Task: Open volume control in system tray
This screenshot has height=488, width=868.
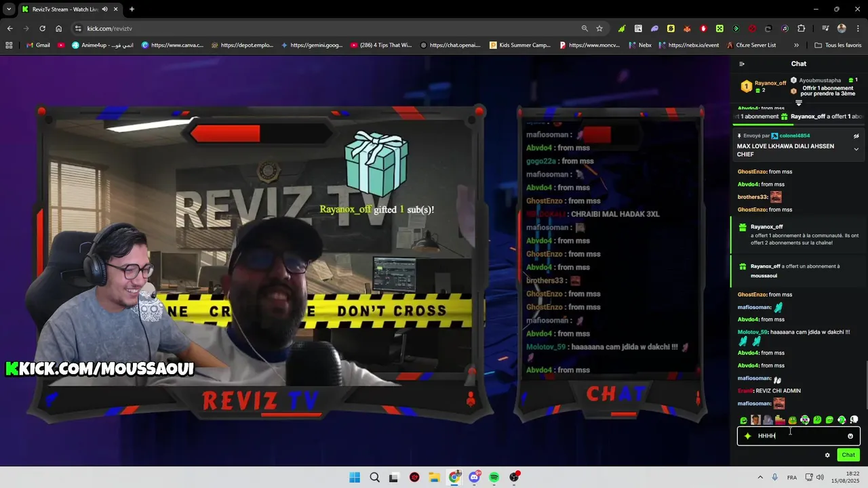Action: (820, 477)
